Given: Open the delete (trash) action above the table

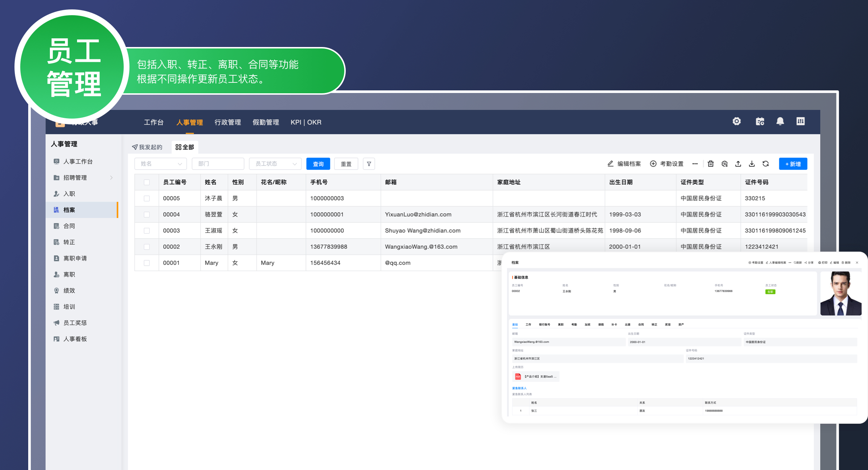Looking at the screenshot, I should (710, 164).
